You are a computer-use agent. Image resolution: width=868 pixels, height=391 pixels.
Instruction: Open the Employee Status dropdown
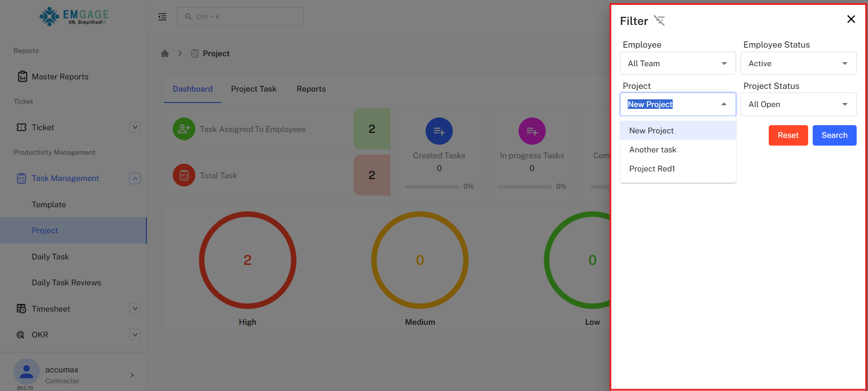click(798, 64)
